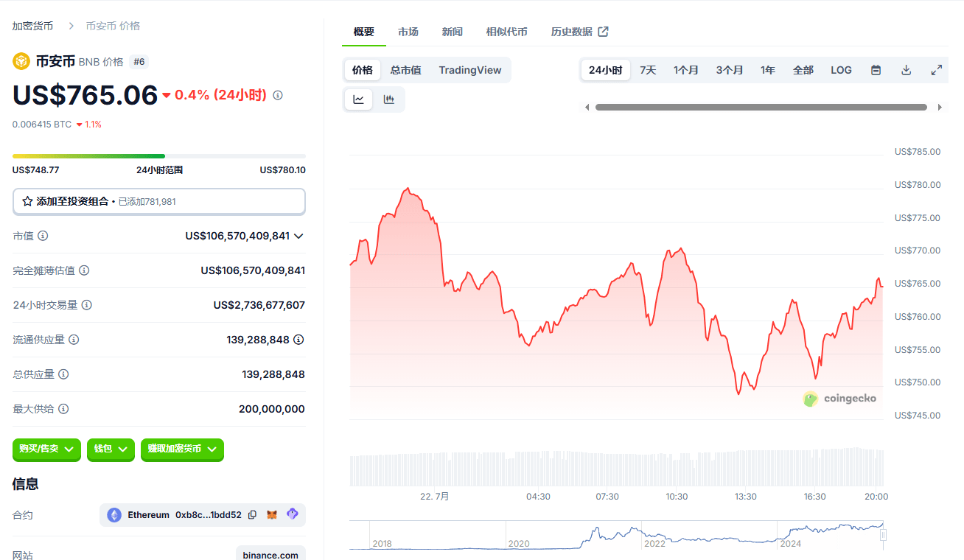Switch to 新闻 tab
The image size is (964, 560).
click(x=453, y=32)
